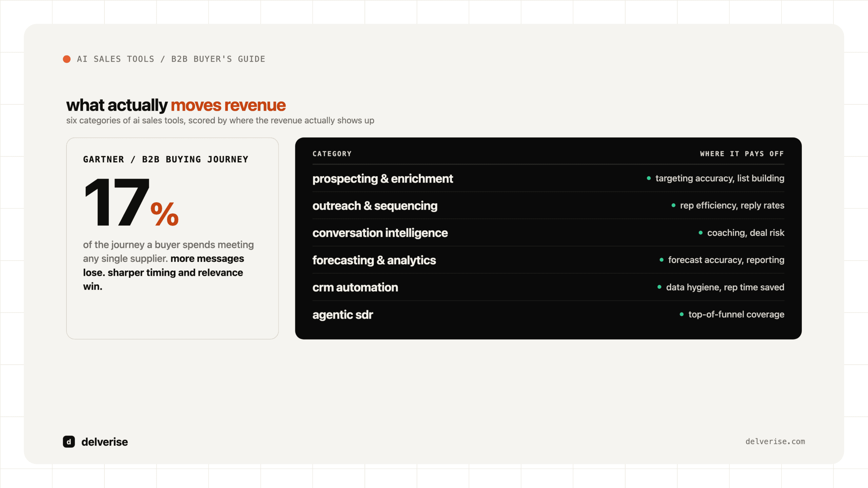Viewport: 868px width, 488px height.
Task: Click the CATEGORY column header
Action: (332, 154)
